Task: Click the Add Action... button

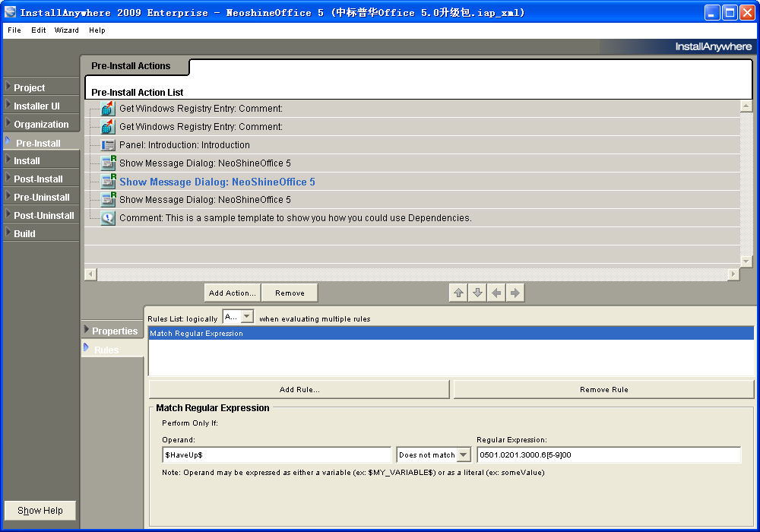Action: coord(232,293)
